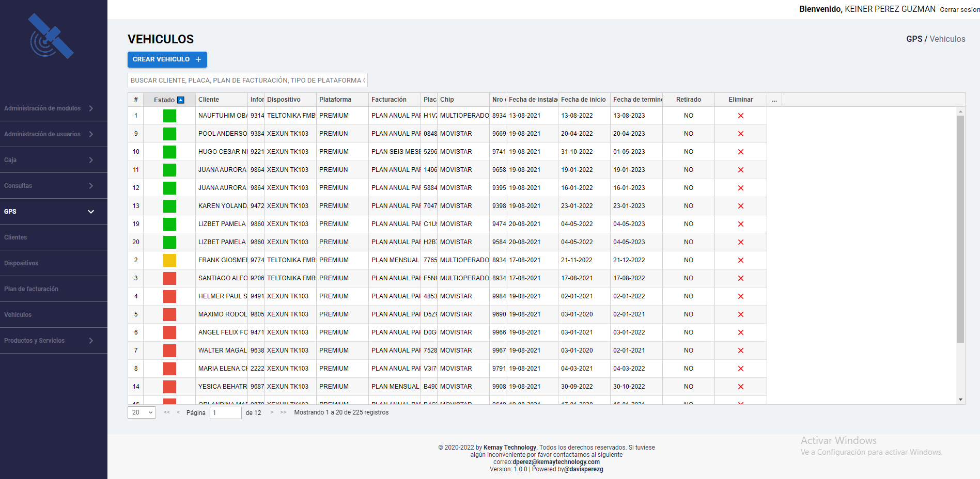Open Clientes in sidebar

pos(15,237)
